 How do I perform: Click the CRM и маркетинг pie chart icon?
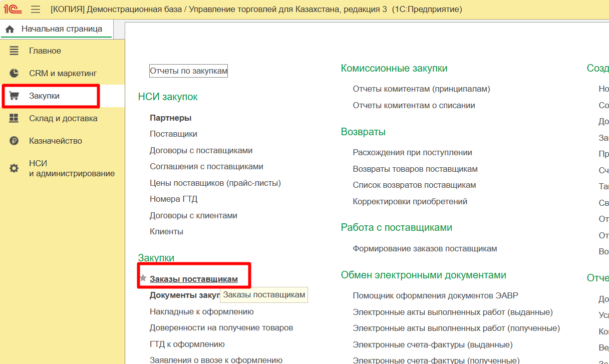coord(14,73)
